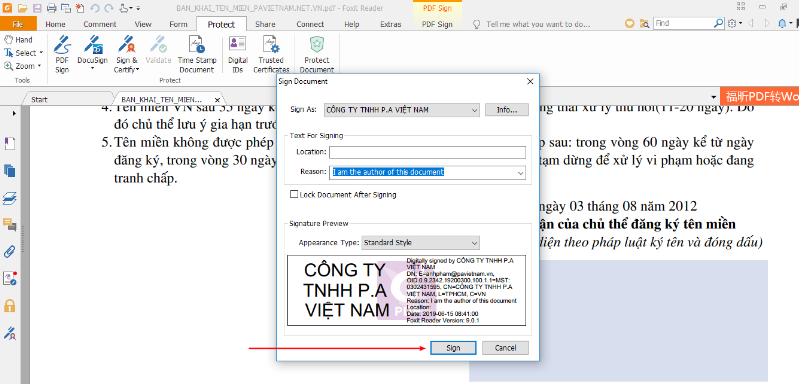The height and width of the screenshot is (390, 802).
Task: Click the signature preview image
Action: [406, 291]
